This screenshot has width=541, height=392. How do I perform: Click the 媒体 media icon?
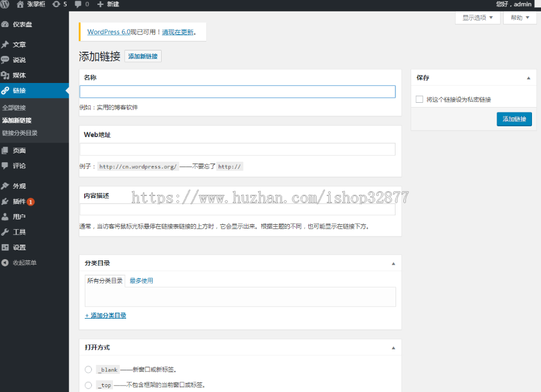click(x=5, y=75)
